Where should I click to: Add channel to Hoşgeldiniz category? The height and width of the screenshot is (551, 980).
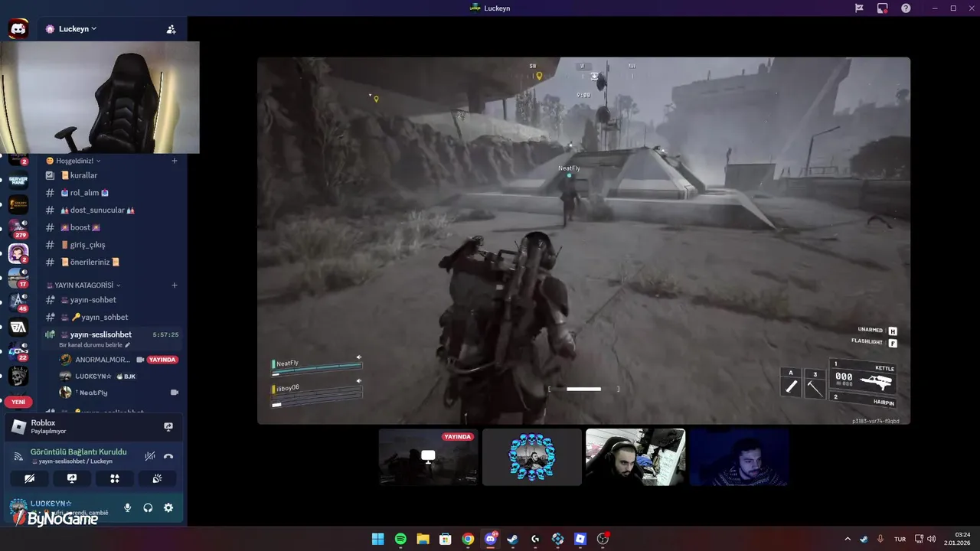175,161
